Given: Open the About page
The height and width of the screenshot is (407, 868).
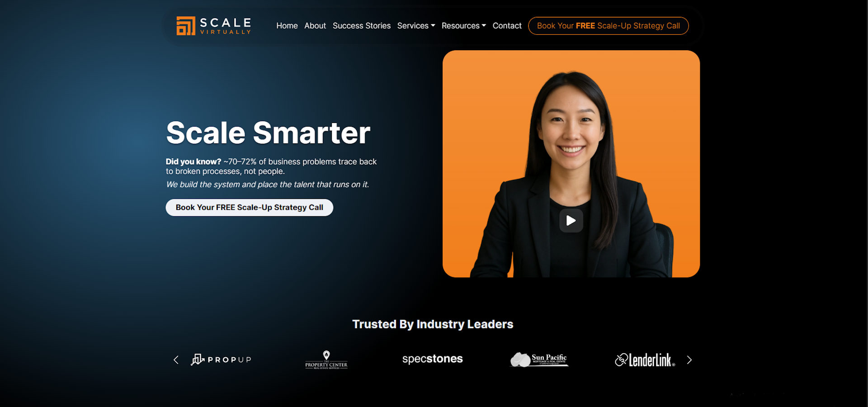Looking at the screenshot, I should point(315,26).
